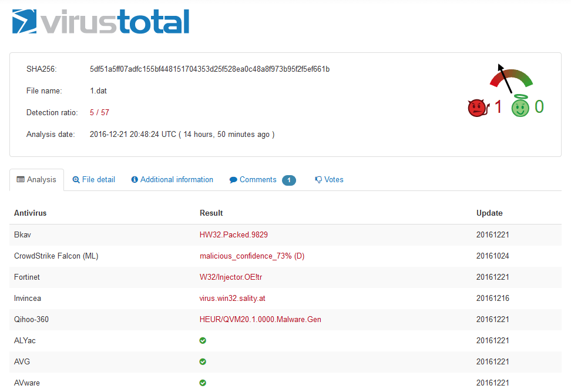Click the HW32.Packed.9829 result
The height and width of the screenshot is (392, 571).
point(234,234)
